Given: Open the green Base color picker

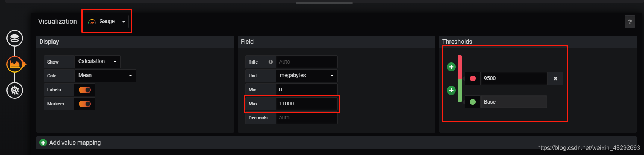Looking at the screenshot, I should coord(472,102).
